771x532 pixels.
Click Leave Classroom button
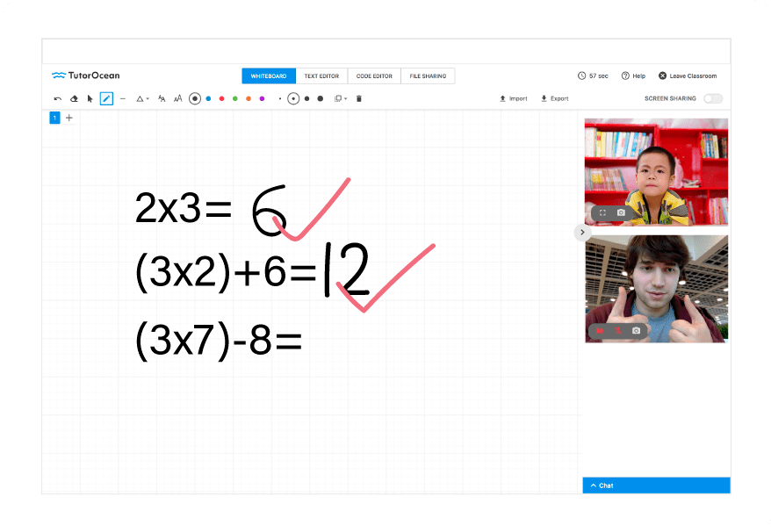[x=688, y=75]
